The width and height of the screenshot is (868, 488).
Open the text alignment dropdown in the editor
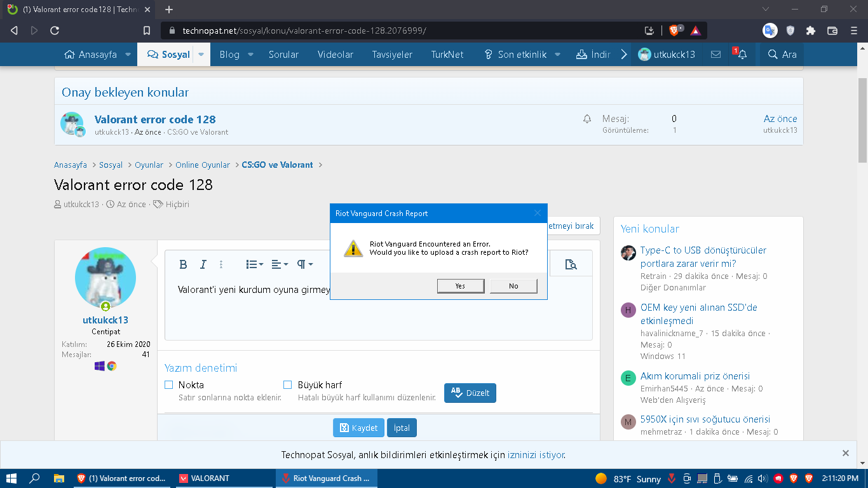(x=280, y=264)
